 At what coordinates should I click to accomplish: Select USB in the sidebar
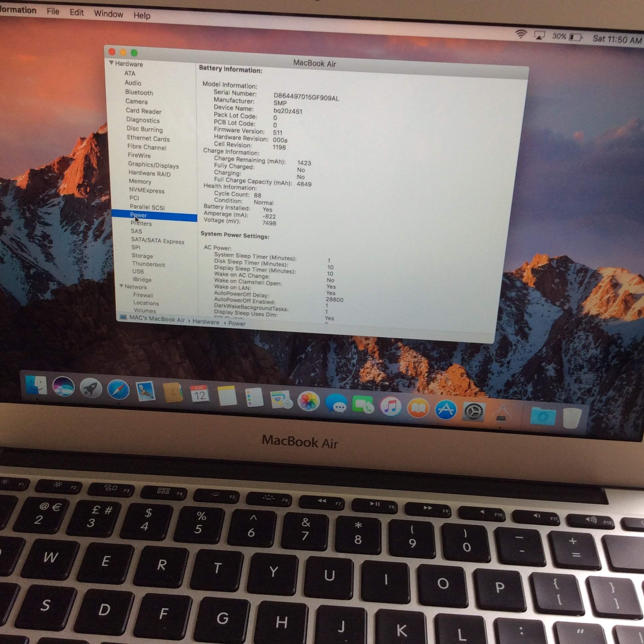[138, 271]
